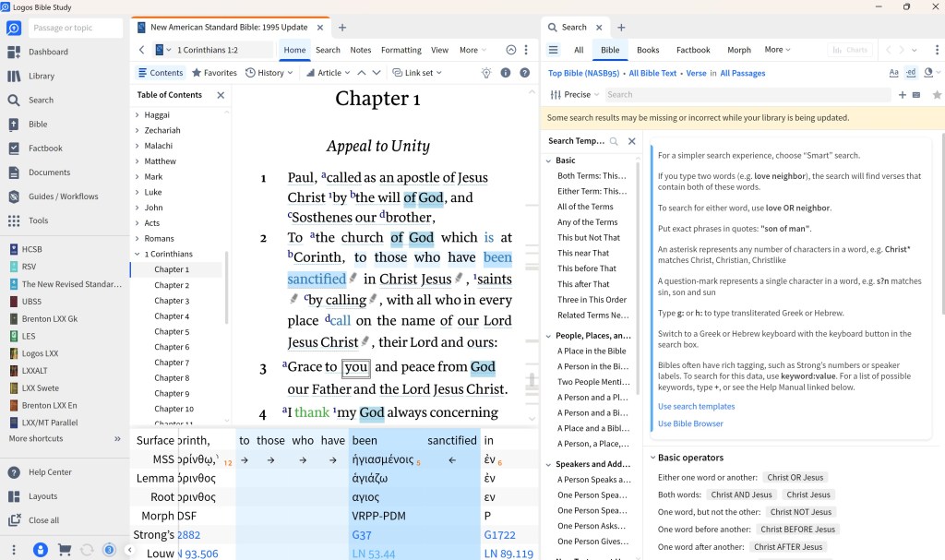Open the Precise search mode dropdown
Screen dimensions: 945x560
[x=575, y=94]
